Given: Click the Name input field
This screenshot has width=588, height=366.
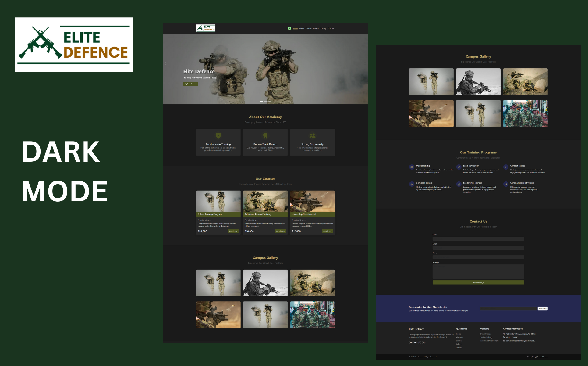Looking at the screenshot, I should tap(478, 239).
